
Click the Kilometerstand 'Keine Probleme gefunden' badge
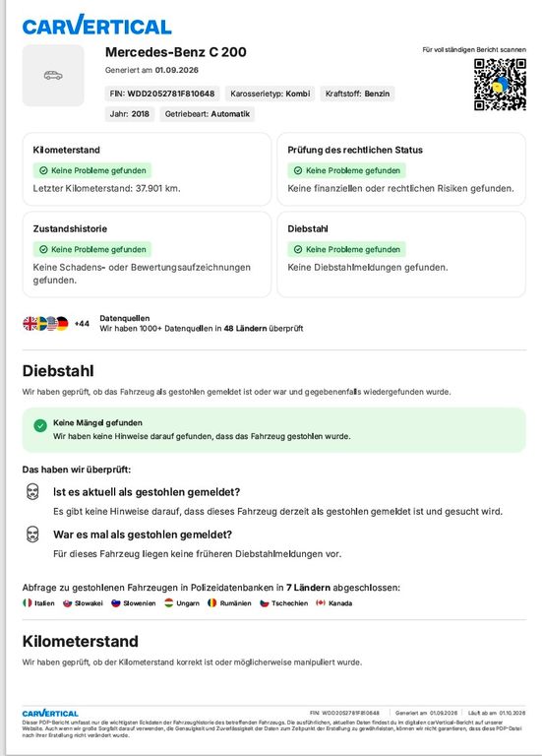pyautogui.click(x=92, y=170)
